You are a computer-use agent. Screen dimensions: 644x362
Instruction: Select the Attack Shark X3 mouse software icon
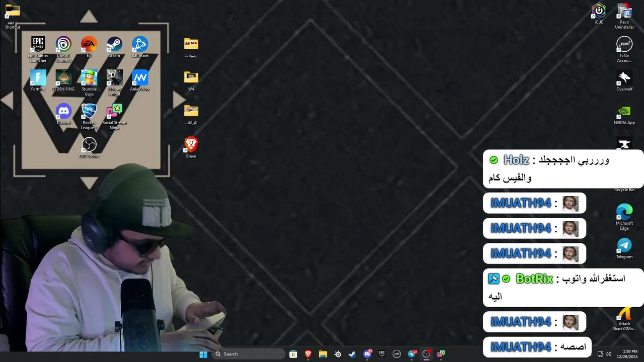(624, 320)
